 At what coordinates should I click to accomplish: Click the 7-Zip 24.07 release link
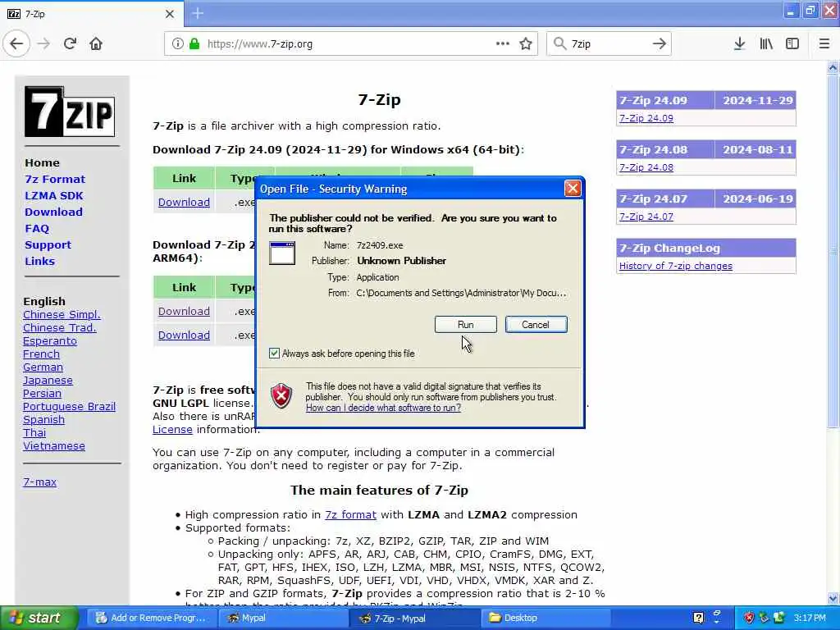[646, 217]
